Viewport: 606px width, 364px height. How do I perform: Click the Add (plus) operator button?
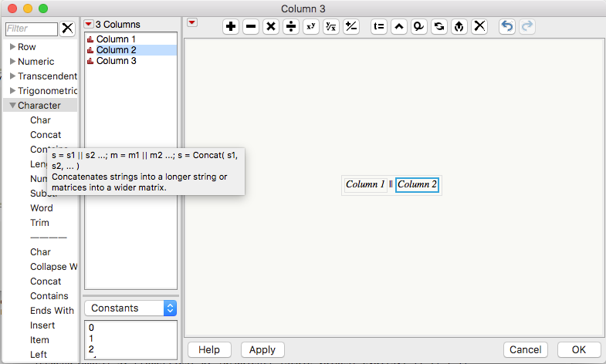coord(231,27)
